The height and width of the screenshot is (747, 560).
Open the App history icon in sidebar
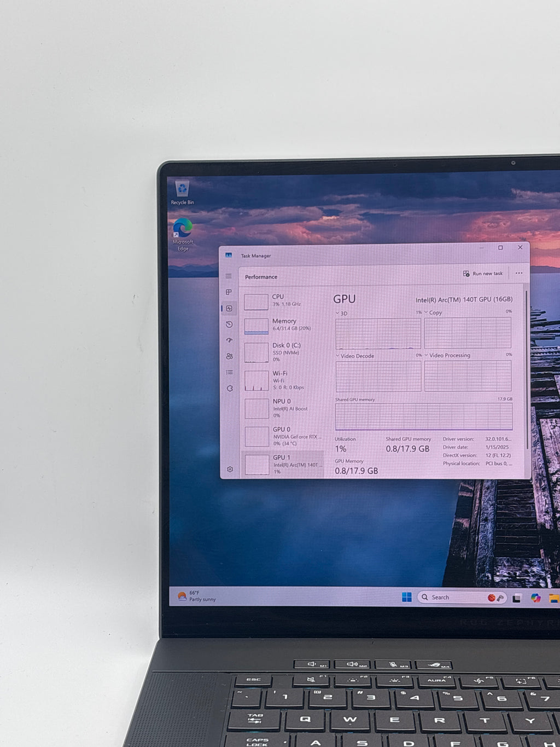tap(229, 325)
